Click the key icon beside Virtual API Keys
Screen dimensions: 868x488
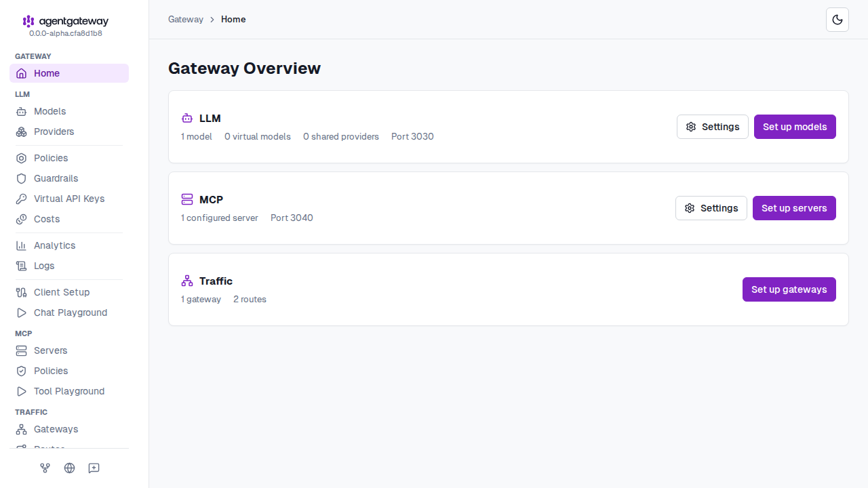tap(22, 199)
